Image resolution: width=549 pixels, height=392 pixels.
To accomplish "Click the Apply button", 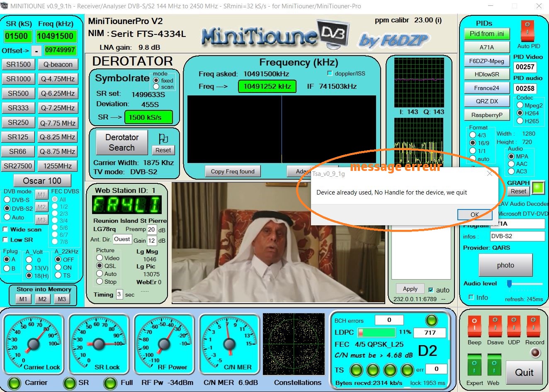I will coord(410,289).
